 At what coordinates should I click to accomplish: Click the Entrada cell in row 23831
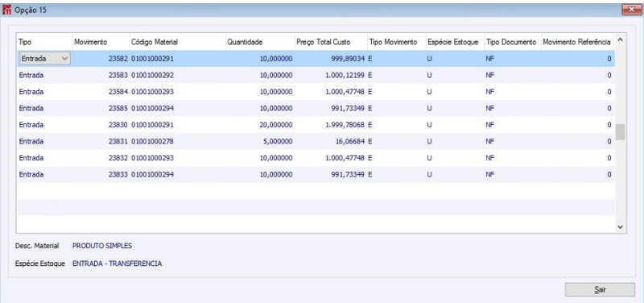pos(31,141)
